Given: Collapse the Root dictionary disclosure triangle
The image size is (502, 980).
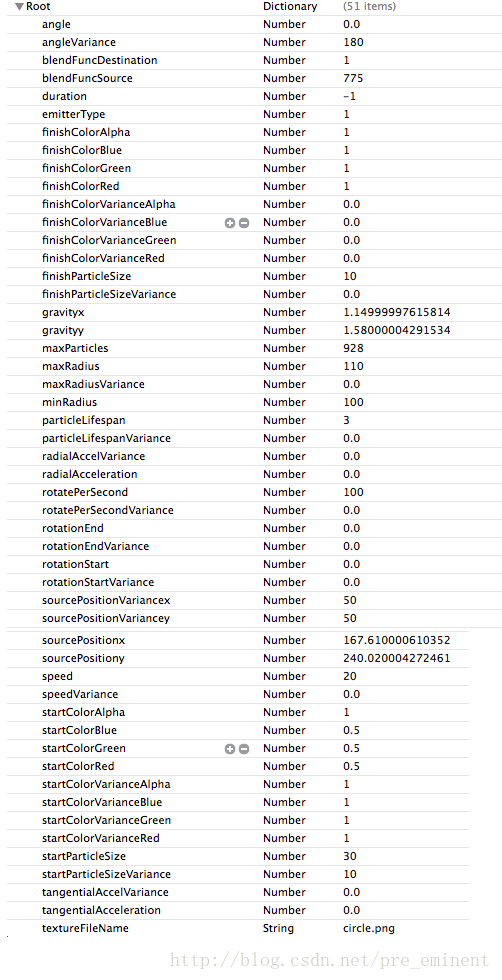Looking at the screenshot, I should (x=19, y=7).
